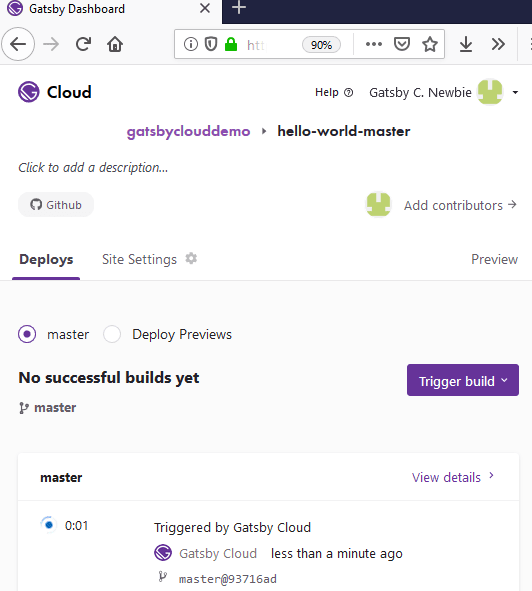Click the build in-progress spinner icon

(49, 525)
